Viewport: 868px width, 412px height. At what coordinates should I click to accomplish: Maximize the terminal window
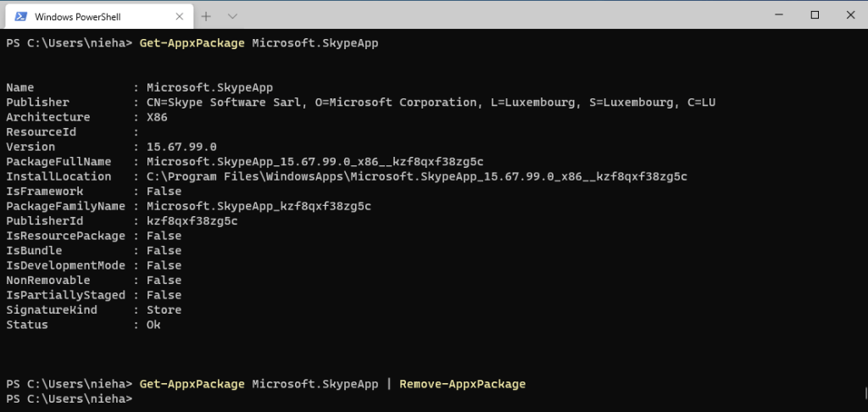coord(815,14)
